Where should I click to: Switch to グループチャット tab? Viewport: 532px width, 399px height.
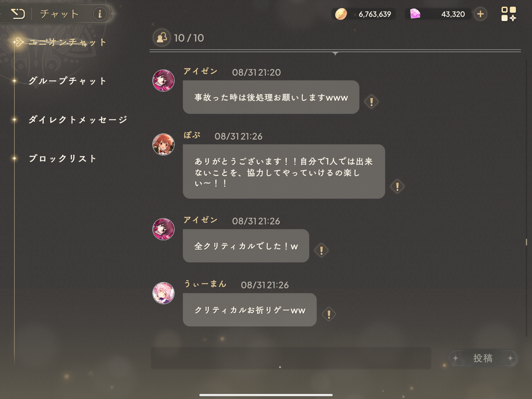67,81
